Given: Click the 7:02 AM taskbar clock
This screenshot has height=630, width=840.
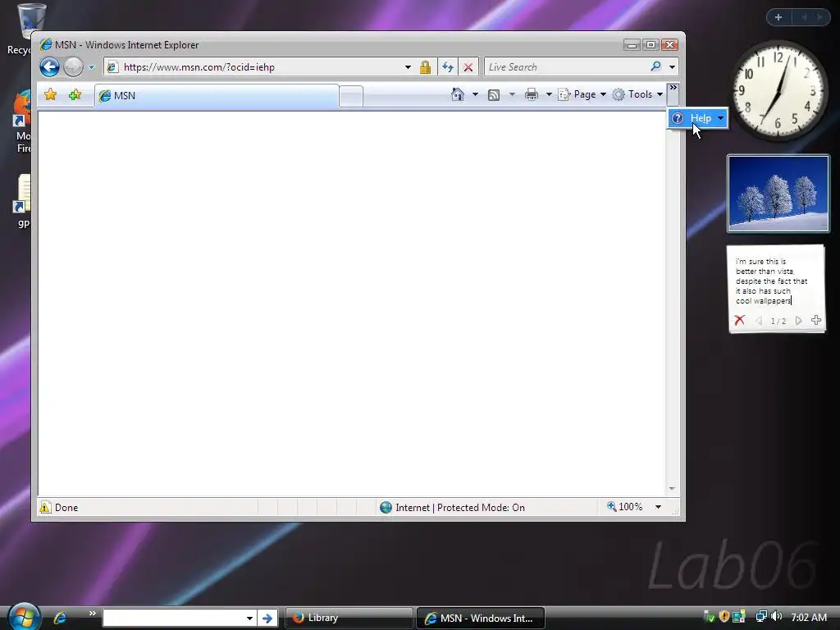Looking at the screenshot, I should (809, 617).
